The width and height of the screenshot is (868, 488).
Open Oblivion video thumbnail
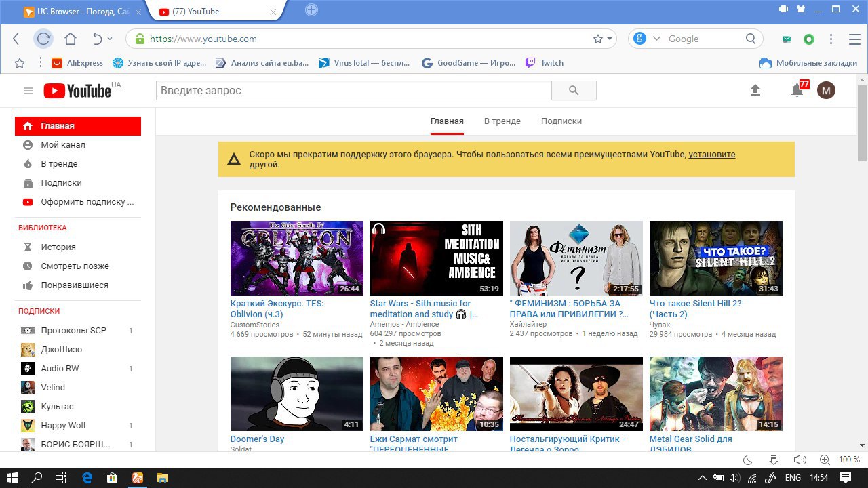[297, 258]
